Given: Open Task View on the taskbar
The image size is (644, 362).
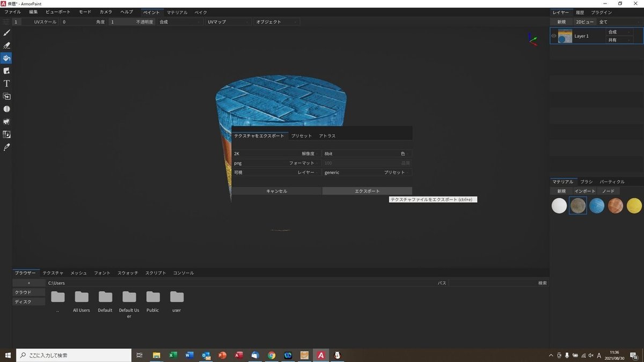Looking at the screenshot, I should [139, 355].
